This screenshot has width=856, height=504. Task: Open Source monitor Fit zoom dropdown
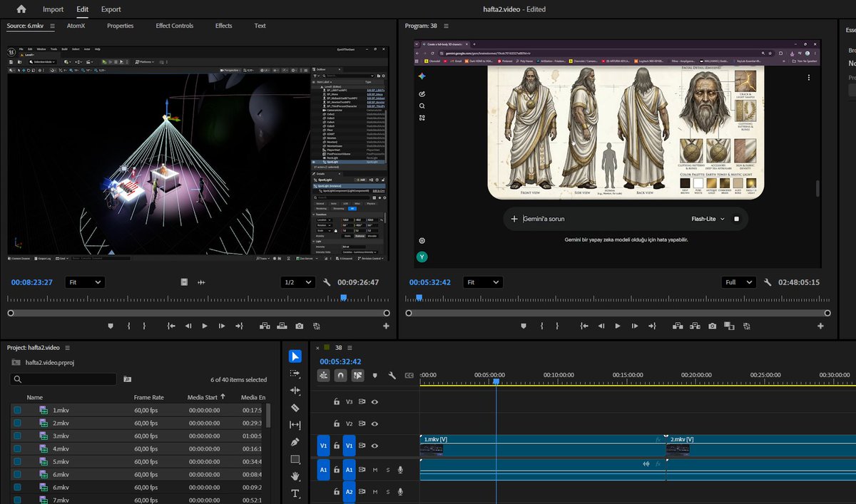click(85, 282)
